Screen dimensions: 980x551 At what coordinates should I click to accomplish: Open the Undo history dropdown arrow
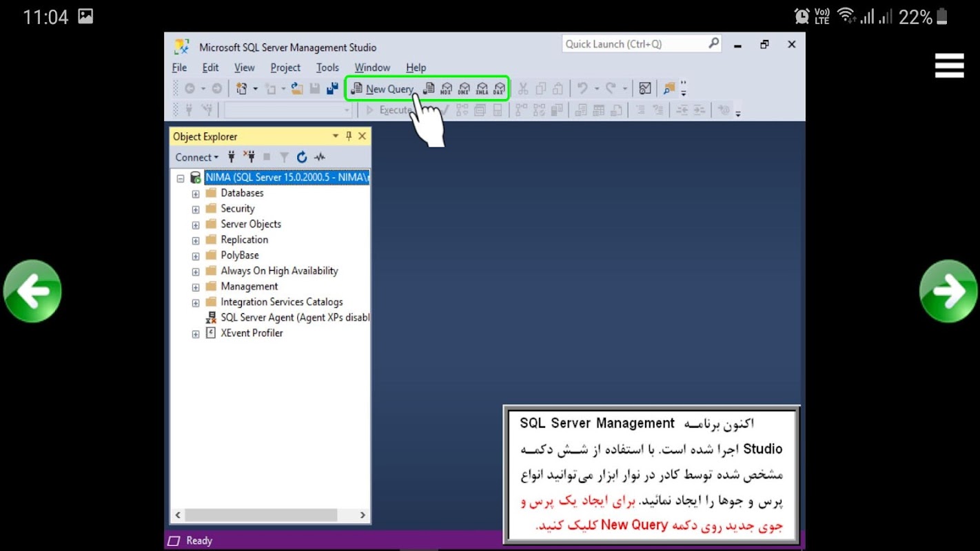click(597, 89)
